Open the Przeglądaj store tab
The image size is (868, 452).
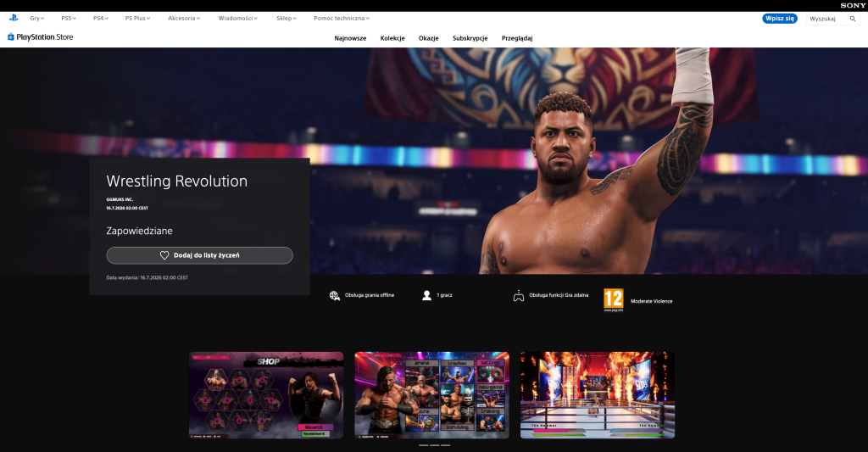click(x=517, y=38)
